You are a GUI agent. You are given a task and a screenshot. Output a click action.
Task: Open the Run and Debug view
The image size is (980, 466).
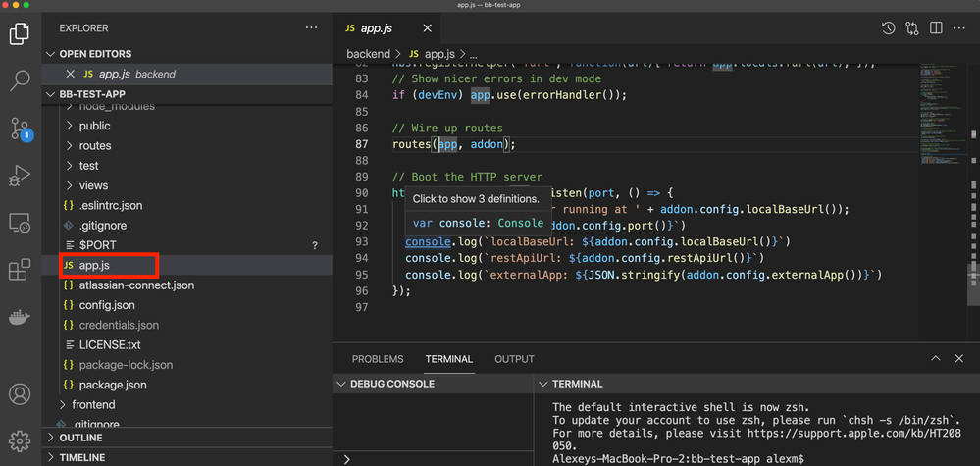point(20,177)
